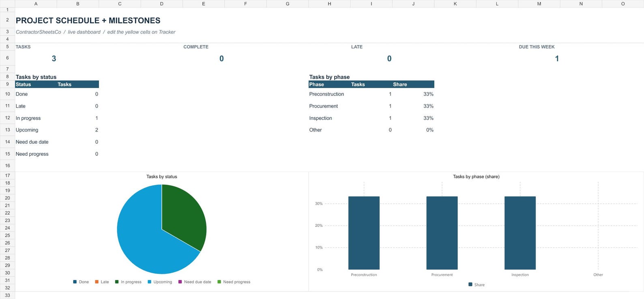Click the Other label on bar chart axis
The width and height of the screenshot is (644, 299).
point(598,275)
